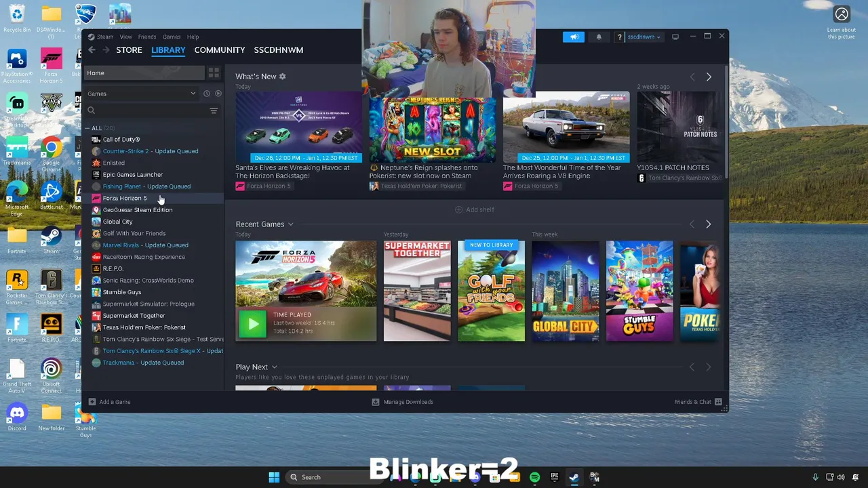Viewport: 868px width, 488px height.
Task: Open the Games menu
Action: pyautogui.click(x=172, y=37)
